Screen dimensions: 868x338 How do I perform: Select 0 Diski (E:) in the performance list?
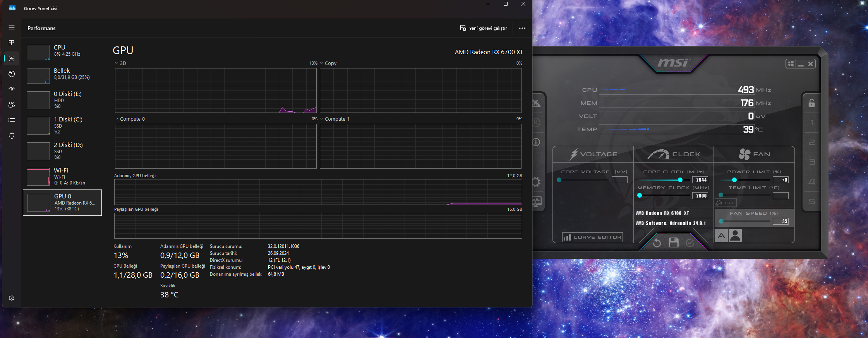62,100
